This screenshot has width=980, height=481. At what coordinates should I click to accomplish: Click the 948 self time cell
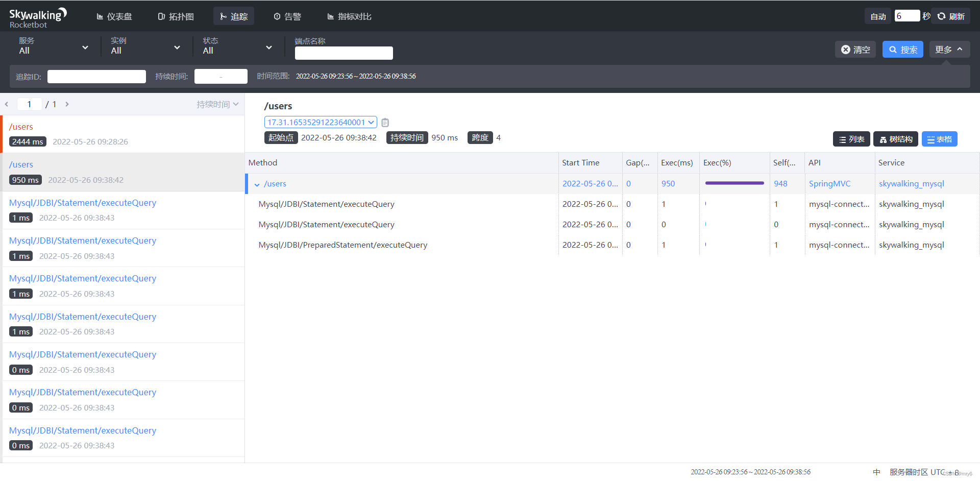[780, 184]
